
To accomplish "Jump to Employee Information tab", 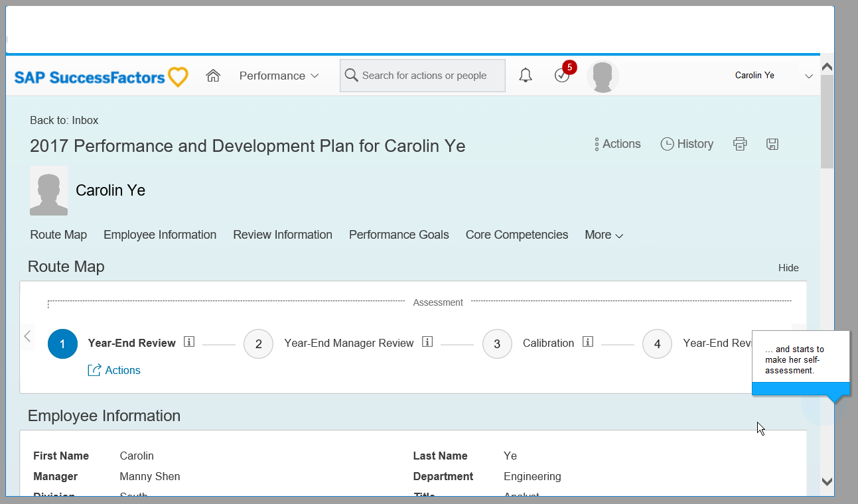I will (160, 235).
